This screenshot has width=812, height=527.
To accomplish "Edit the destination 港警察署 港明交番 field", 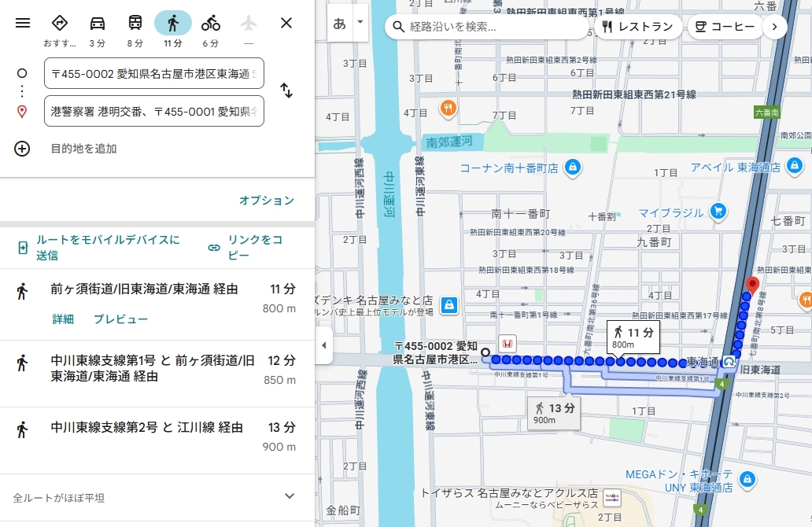I will (154, 112).
